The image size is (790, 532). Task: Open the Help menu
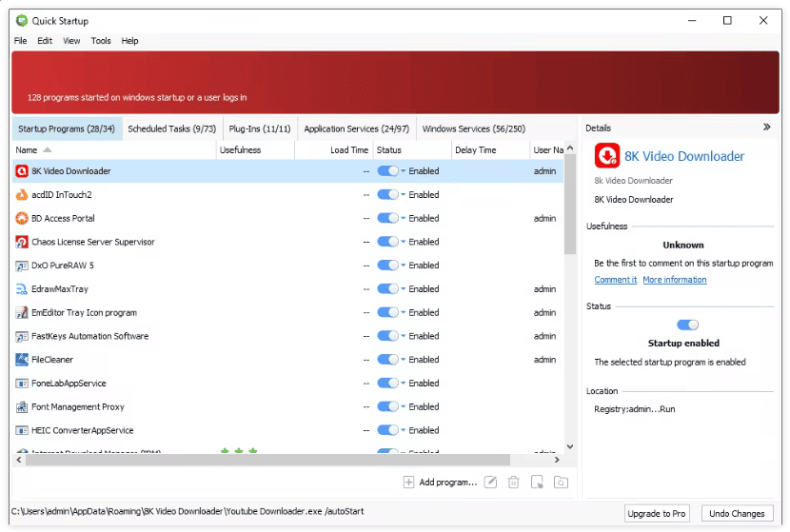pyautogui.click(x=129, y=41)
